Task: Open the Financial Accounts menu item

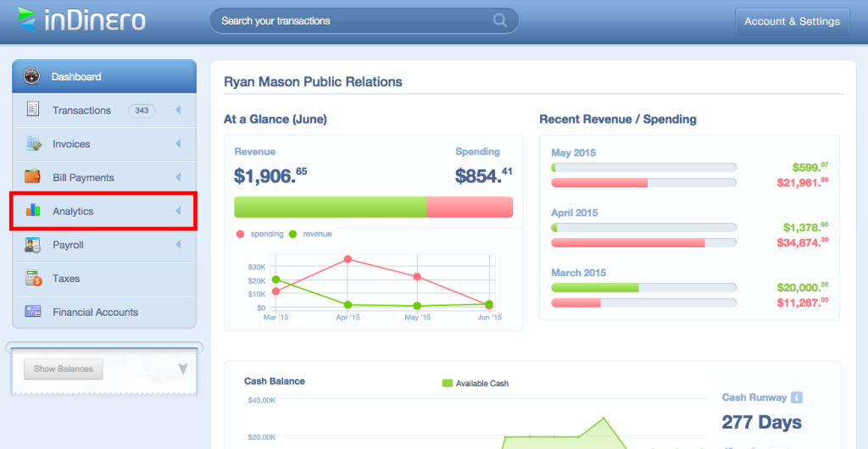Action: [x=104, y=312]
